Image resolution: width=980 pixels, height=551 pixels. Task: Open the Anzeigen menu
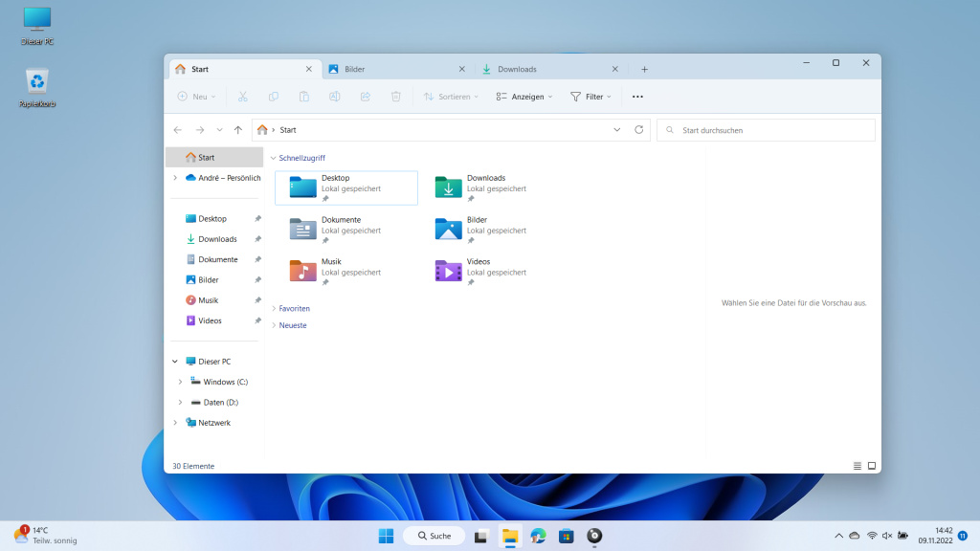tap(523, 97)
